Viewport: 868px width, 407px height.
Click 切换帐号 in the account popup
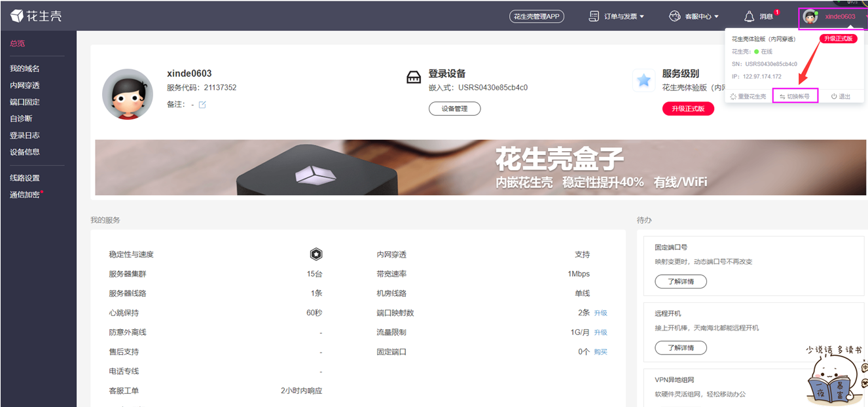pos(795,96)
